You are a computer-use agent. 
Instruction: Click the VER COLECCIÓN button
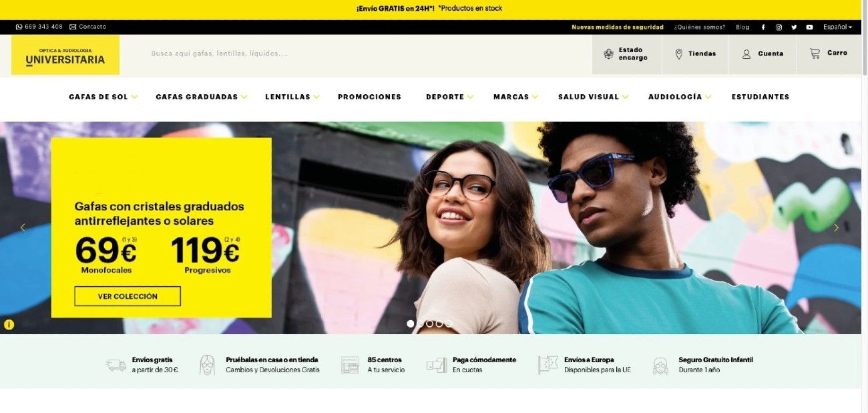[128, 296]
